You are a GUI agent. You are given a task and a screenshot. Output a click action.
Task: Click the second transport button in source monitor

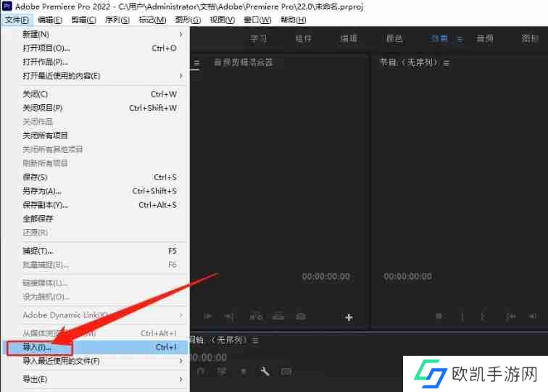(229, 317)
